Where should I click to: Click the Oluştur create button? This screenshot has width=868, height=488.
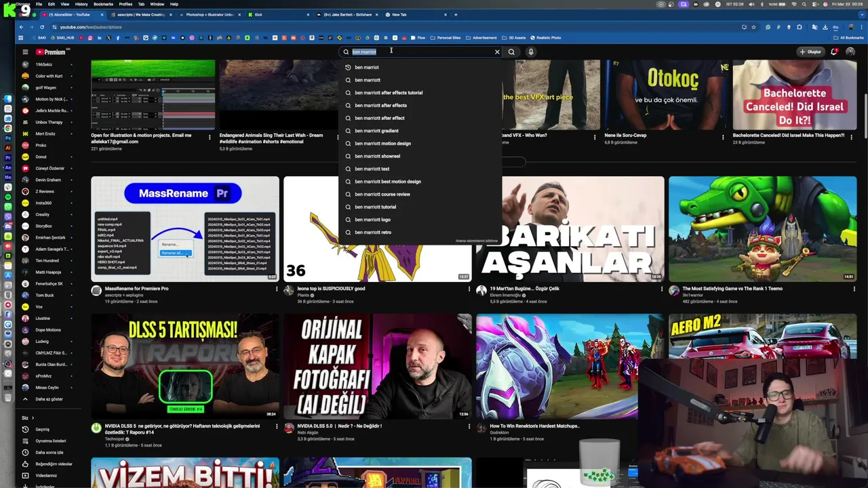[810, 52]
